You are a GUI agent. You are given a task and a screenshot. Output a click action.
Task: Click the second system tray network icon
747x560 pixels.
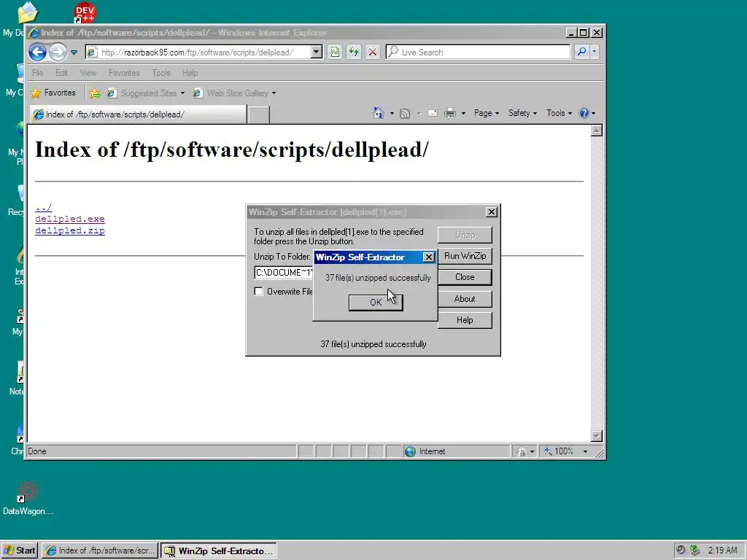pos(694,551)
